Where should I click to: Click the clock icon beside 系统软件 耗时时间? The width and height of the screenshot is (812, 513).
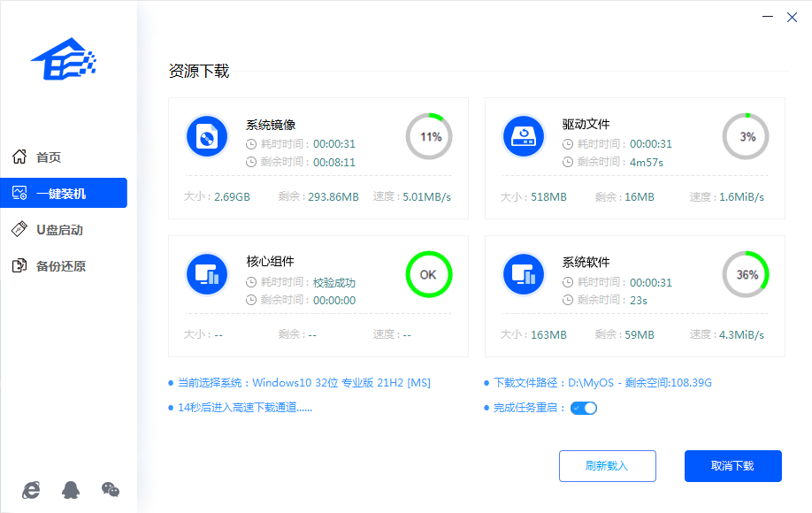[x=568, y=282]
